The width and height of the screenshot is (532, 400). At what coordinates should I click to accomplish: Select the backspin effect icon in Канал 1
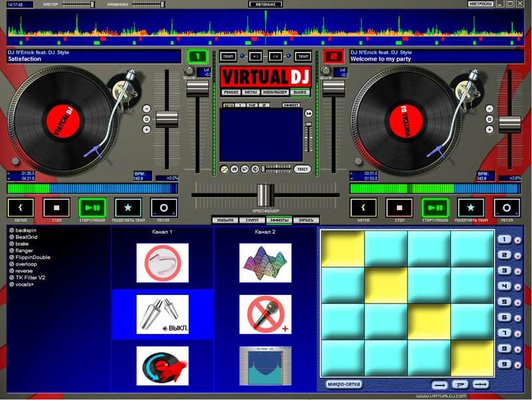pos(162,262)
